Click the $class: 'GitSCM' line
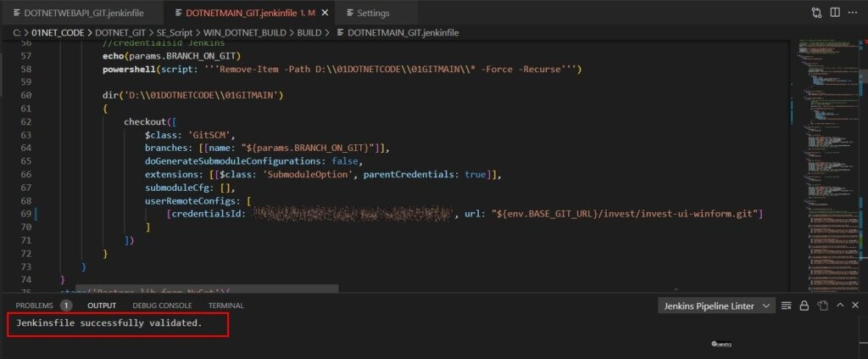Image resolution: width=868 pixels, height=359 pixels. 191,135
